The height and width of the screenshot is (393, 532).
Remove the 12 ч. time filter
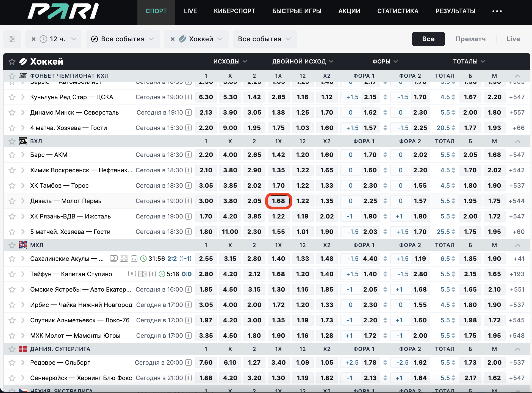pos(34,39)
